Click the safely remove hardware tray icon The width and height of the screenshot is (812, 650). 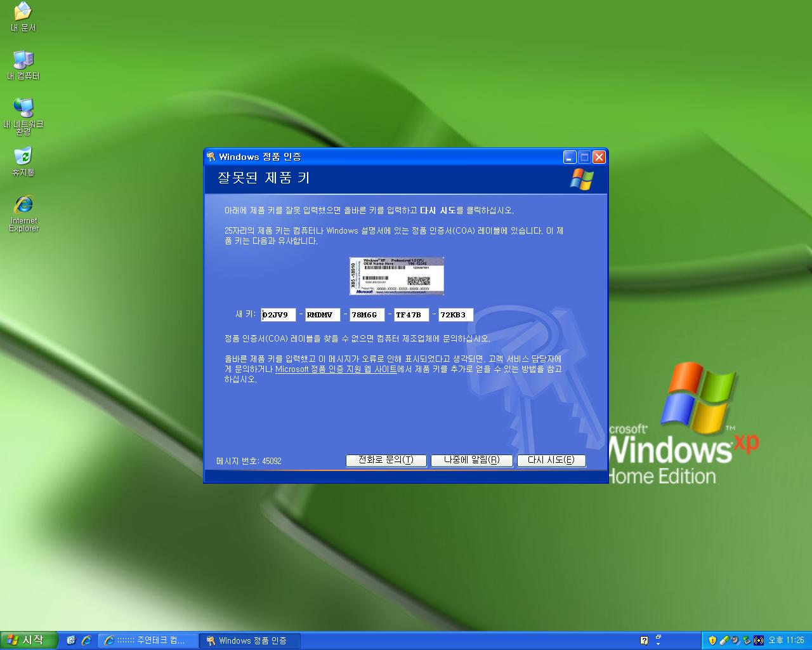(747, 640)
